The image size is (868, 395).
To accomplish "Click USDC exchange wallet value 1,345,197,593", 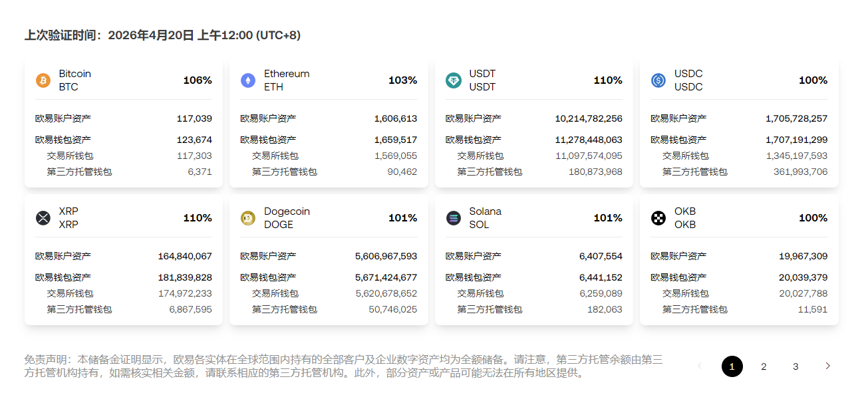I will (797, 156).
